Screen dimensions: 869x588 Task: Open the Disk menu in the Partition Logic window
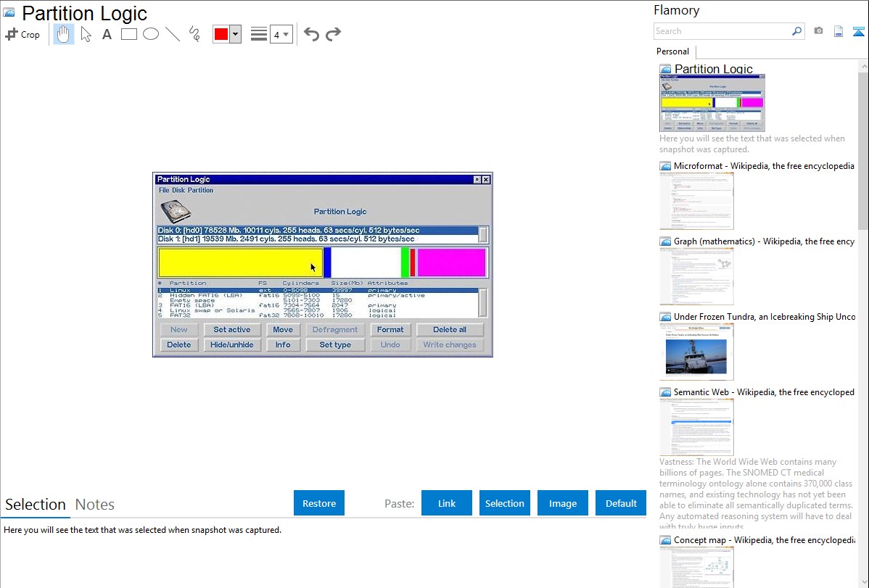point(178,190)
